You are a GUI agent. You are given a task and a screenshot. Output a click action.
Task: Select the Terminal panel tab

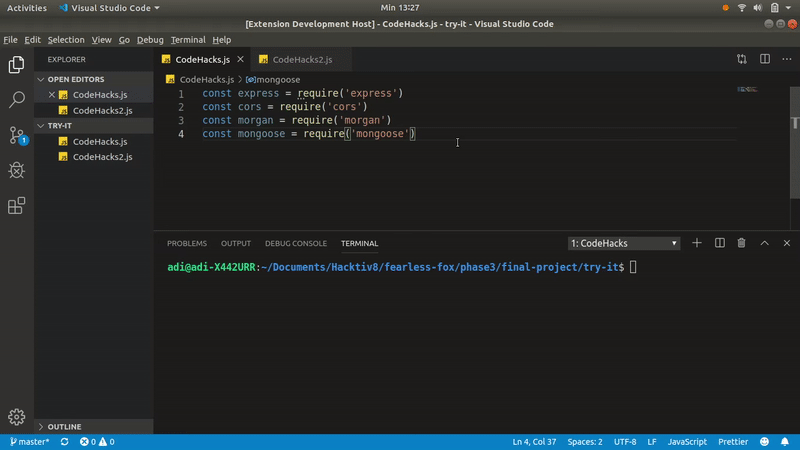pyautogui.click(x=360, y=243)
